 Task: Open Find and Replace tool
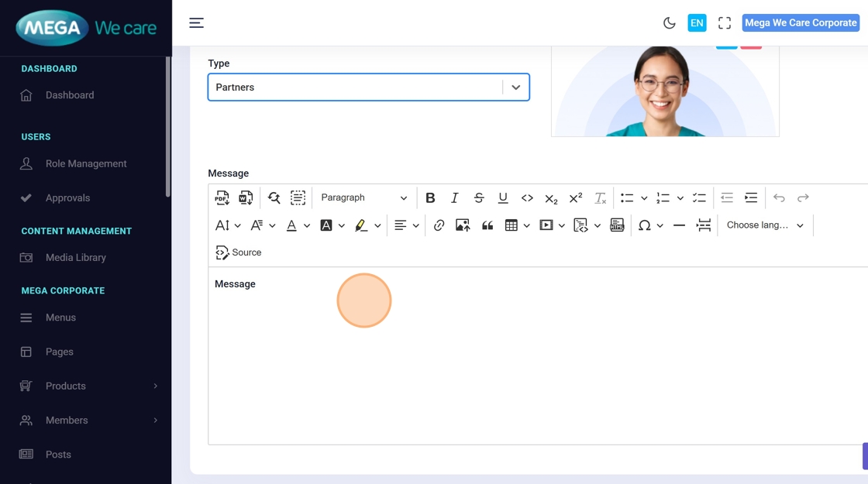tap(274, 198)
